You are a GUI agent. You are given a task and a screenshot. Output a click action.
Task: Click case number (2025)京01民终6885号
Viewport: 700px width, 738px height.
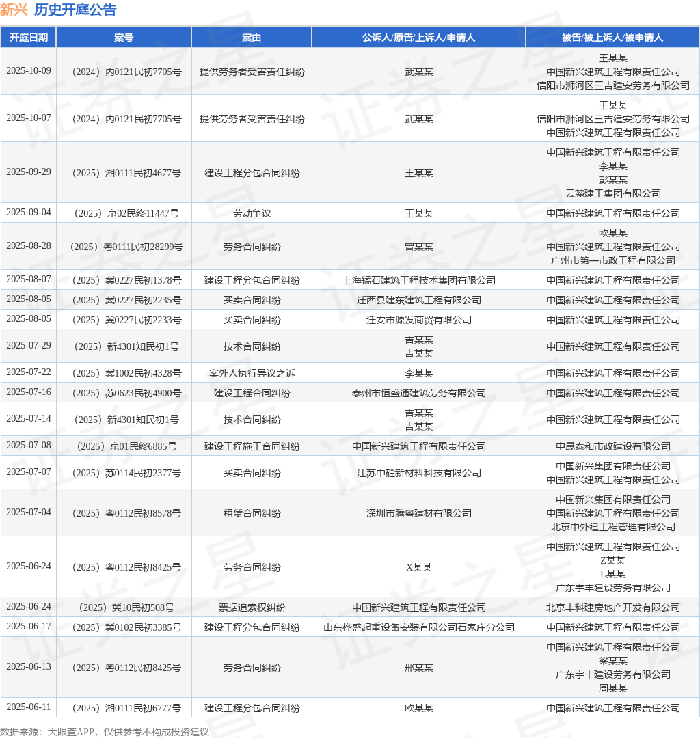(x=126, y=446)
